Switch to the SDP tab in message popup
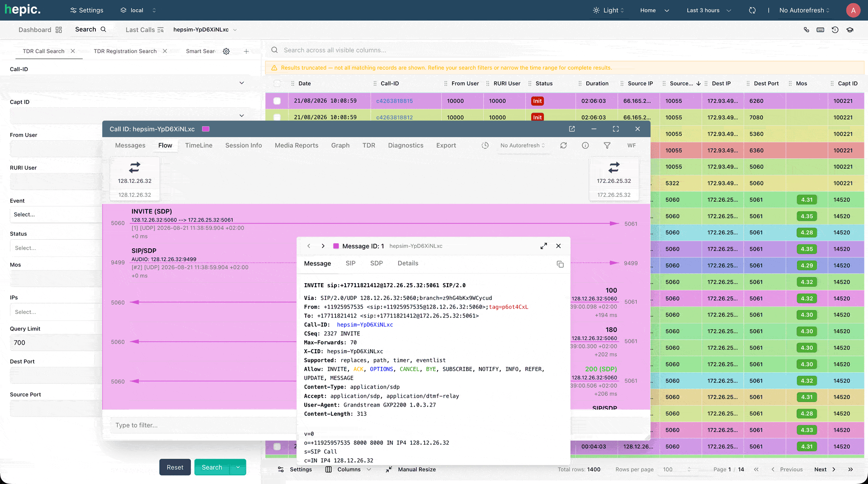The height and width of the screenshot is (484, 868). pos(376,263)
